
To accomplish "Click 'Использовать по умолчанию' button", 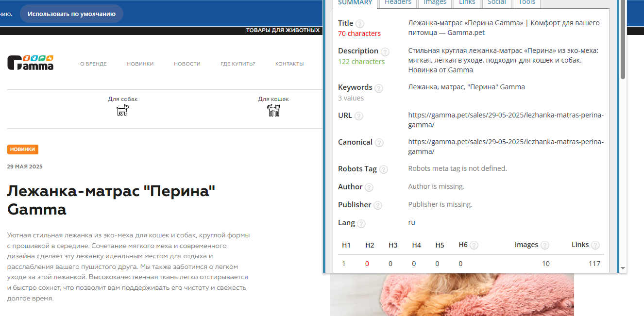I will click(71, 14).
